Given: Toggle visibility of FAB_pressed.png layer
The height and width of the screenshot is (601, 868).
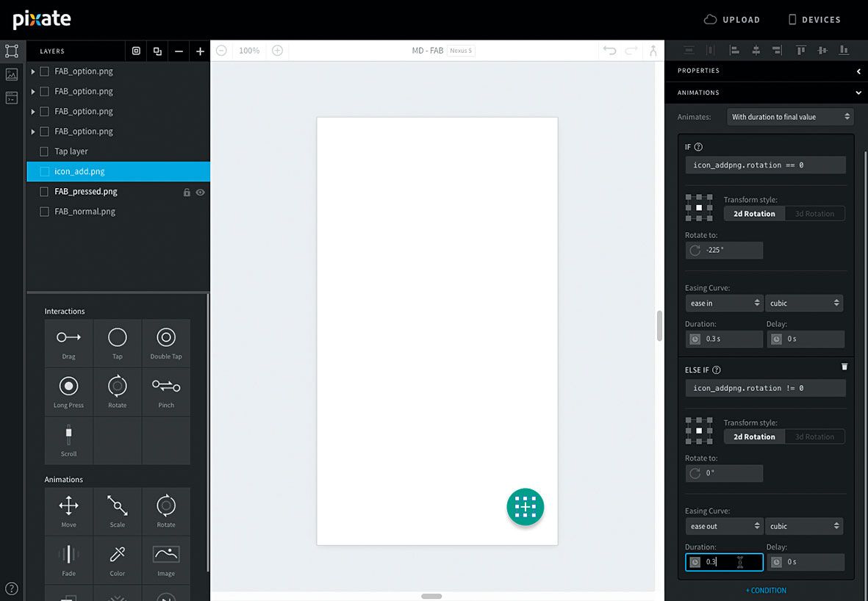Looking at the screenshot, I should [200, 192].
